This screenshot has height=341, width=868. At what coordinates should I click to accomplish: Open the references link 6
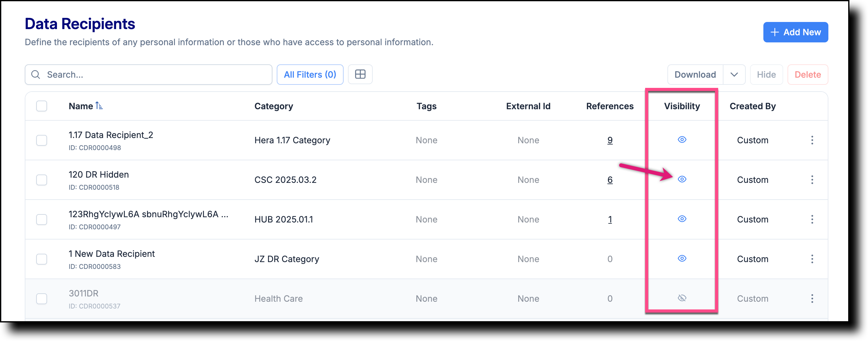pos(610,179)
